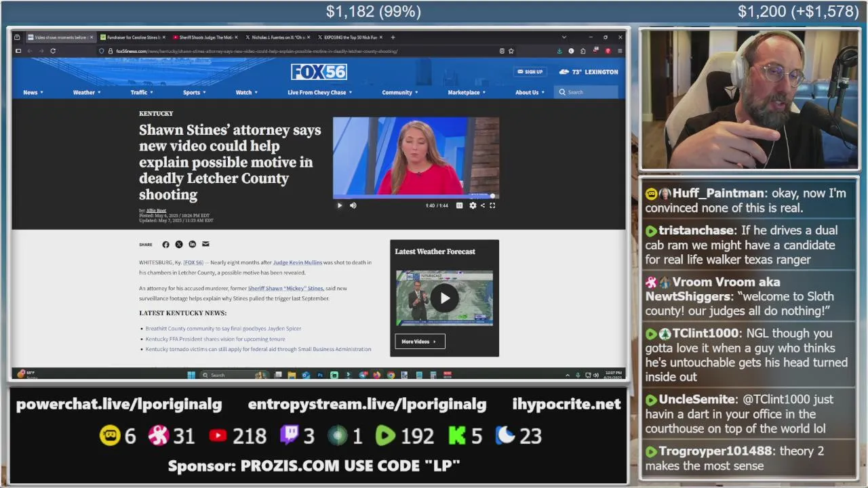Viewport: 868px width, 488px height.
Task: Share article on LinkedIn
Action: pyautogui.click(x=192, y=244)
